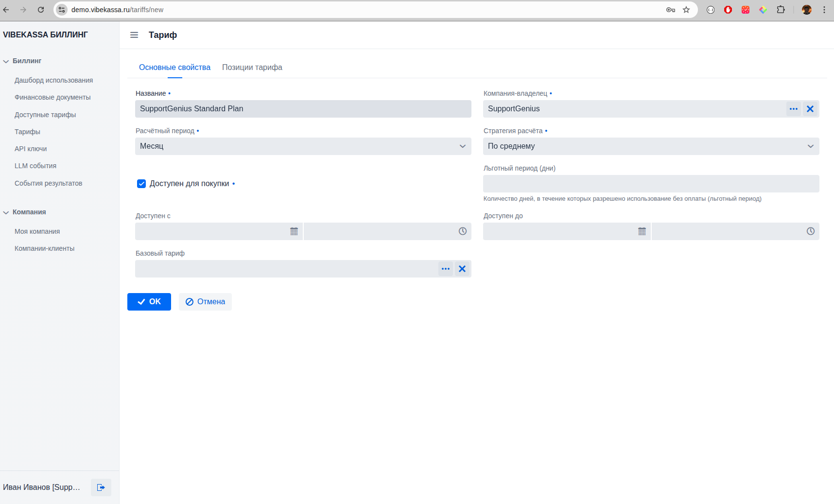Focus the Льготный период (дни) input
The width and height of the screenshot is (834, 504).
click(x=651, y=184)
